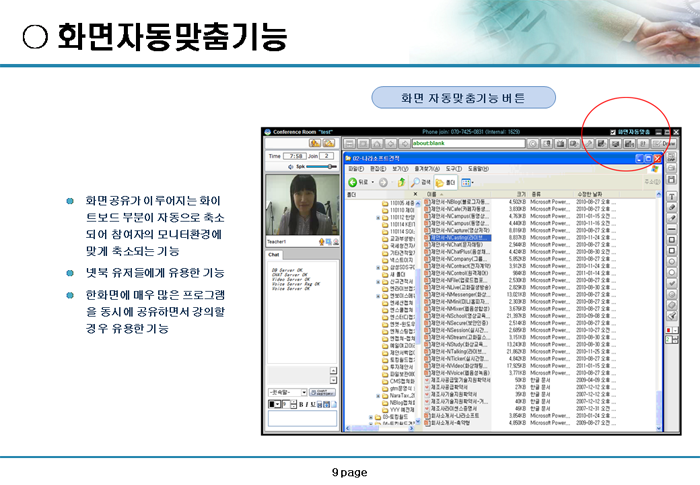Click the microphone icon next to Teacher1
This screenshot has width=700, height=485.
coord(321,242)
